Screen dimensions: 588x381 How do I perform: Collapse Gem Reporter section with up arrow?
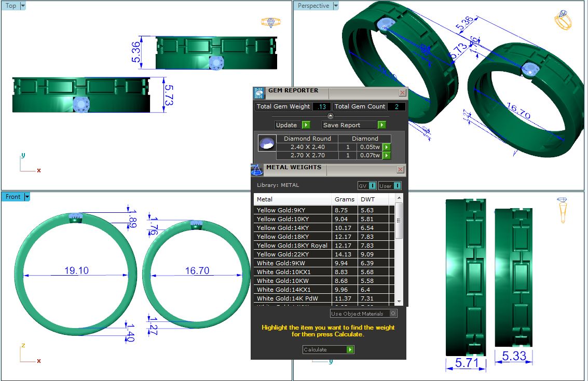[x=331, y=116]
